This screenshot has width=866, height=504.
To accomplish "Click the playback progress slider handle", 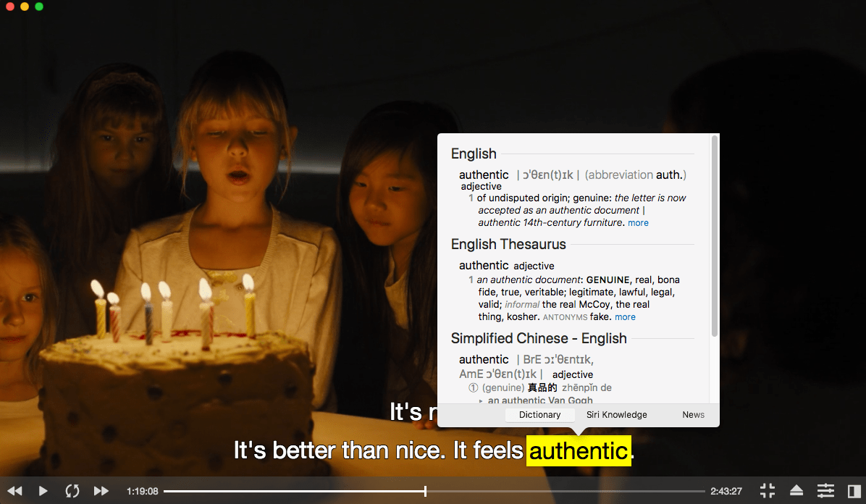I will (x=425, y=491).
